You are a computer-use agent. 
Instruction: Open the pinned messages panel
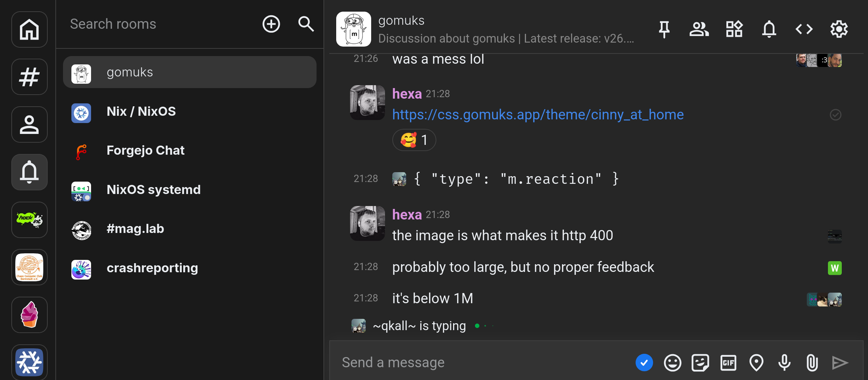pos(664,29)
